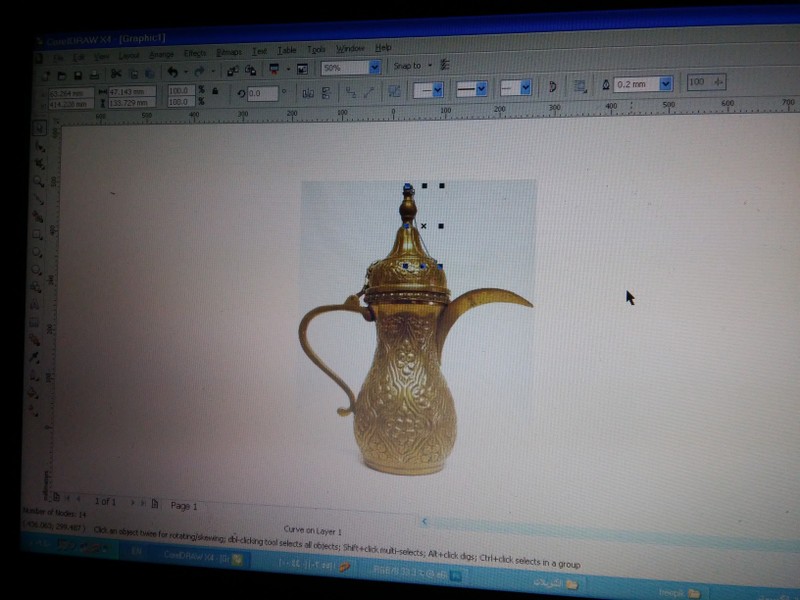
Task: Click the New document icon
Action: 46,76
